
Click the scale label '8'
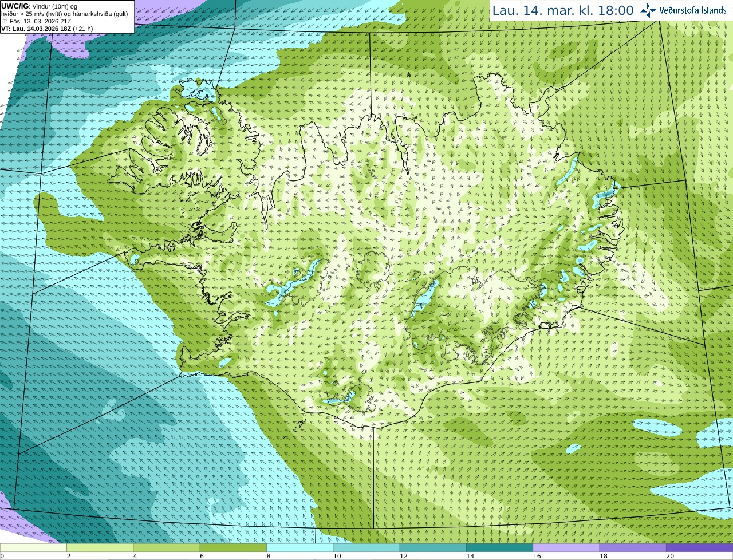pos(269,556)
